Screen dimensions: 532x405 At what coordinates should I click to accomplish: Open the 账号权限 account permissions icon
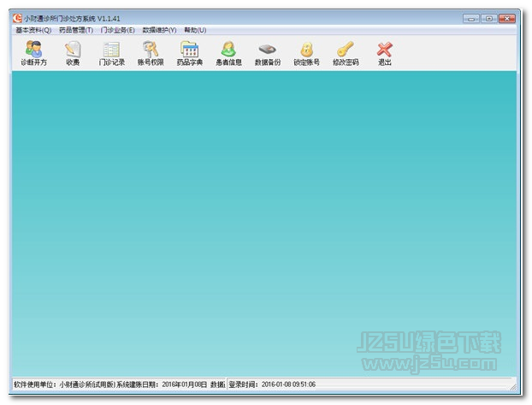(x=151, y=53)
